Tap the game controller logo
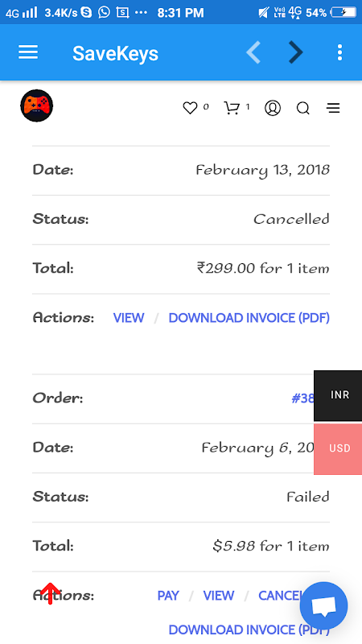 [36, 105]
